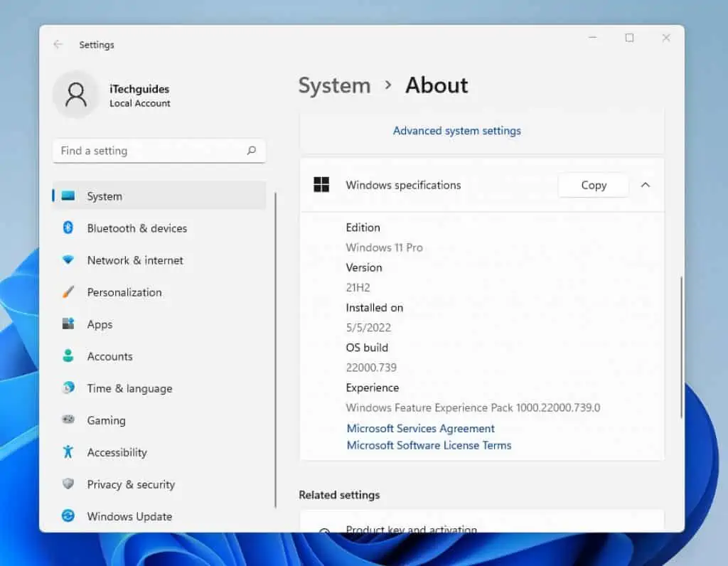Click the search magnifier in Find a setting

(252, 151)
